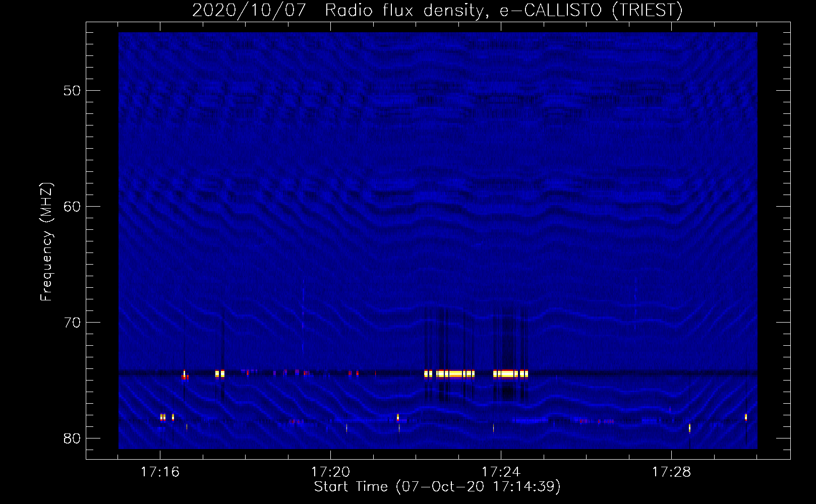
Task: Click the 'Frequency (MHZ)' y-axis label
Action: point(46,242)
